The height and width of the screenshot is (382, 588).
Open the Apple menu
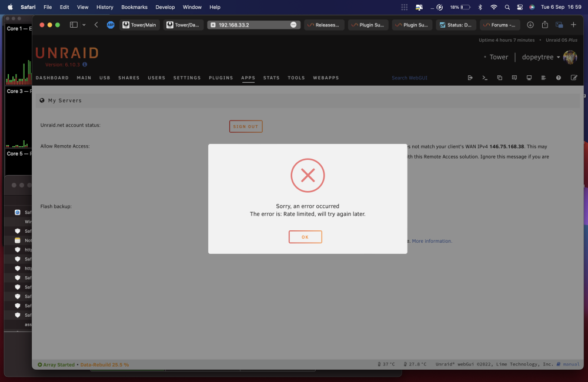(10, 7)
